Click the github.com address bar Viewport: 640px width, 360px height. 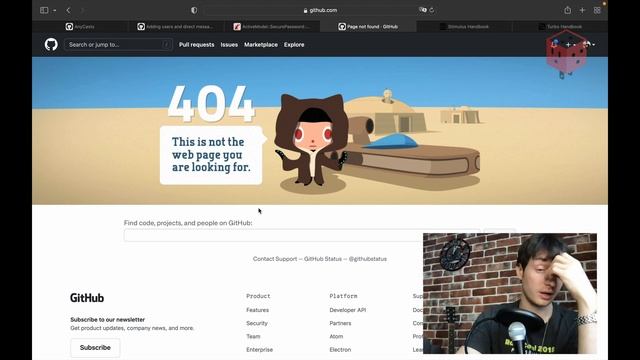click(x=320, y=10)
